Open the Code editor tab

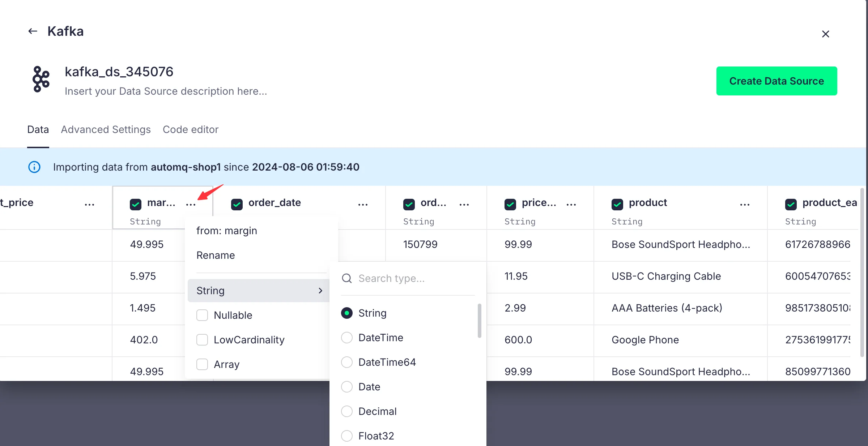pyautogui.click(x=191, y=129)
